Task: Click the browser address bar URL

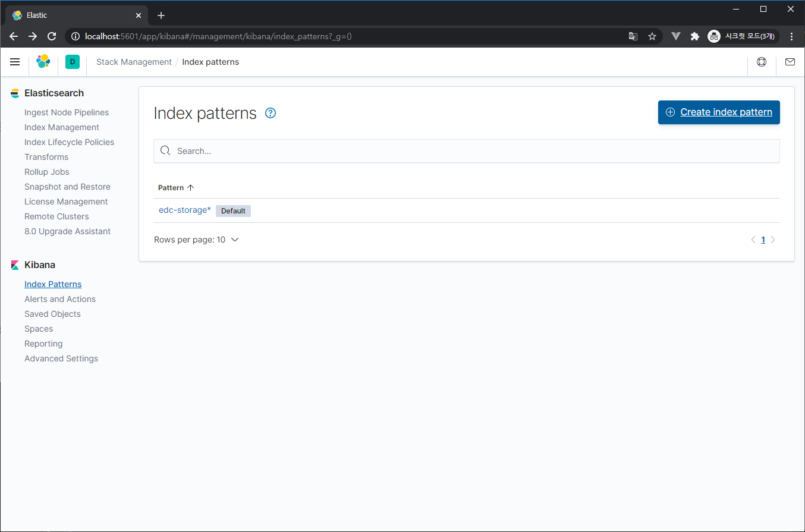Action: pyautogui.click(x=218, y=36)
